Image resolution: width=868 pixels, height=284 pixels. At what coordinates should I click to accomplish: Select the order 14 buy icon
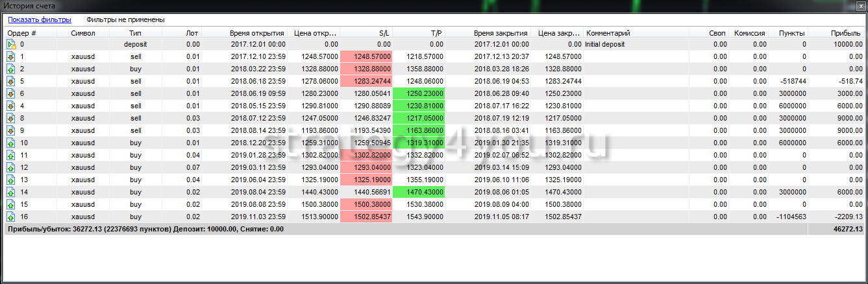11,193
